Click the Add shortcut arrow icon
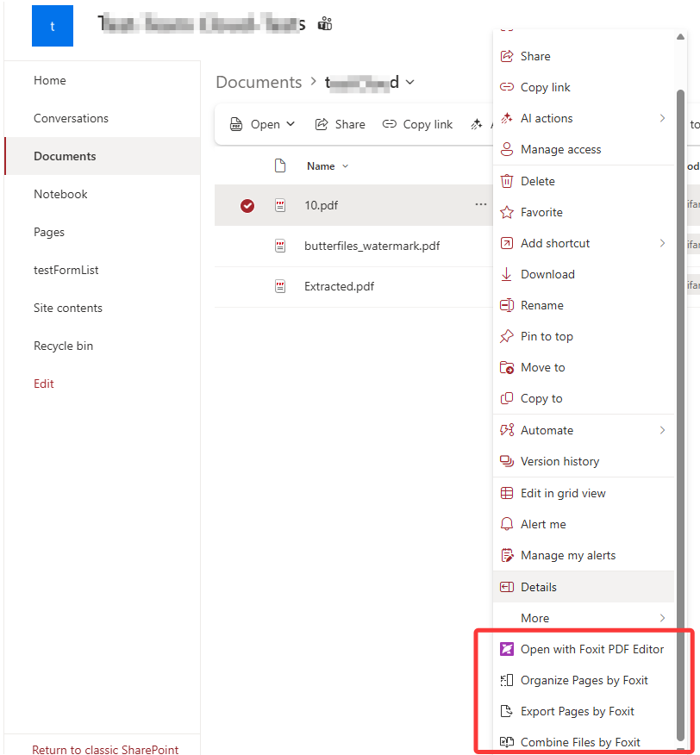Image resolution: width=700 pixels, height=755 pixels. pyautogui.click(x=506, y=243)
